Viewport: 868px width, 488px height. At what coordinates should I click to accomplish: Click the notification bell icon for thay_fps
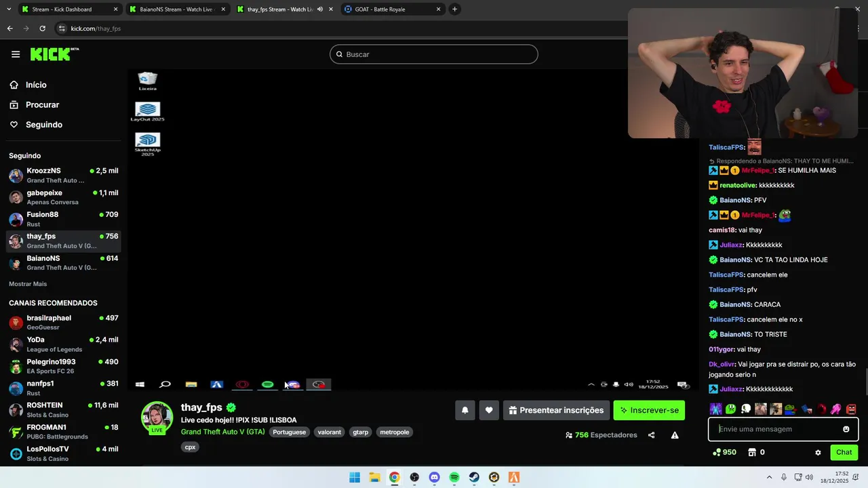pyautogui.click(x=465, y=410)
